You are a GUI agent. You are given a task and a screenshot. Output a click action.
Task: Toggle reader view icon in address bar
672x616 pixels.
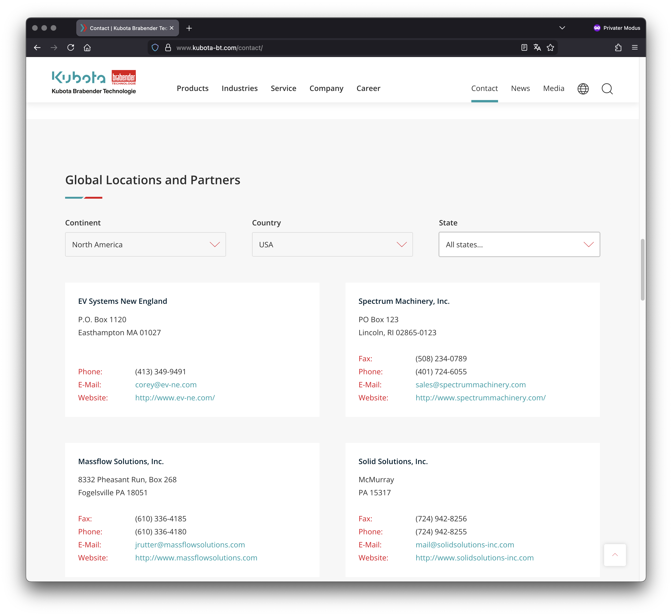[524, 48]
